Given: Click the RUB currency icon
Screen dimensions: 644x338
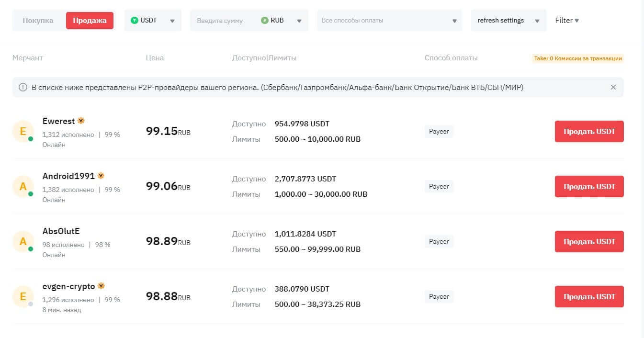Looking at the screenshot, I should pyautogui.click(x=264, y=21).
